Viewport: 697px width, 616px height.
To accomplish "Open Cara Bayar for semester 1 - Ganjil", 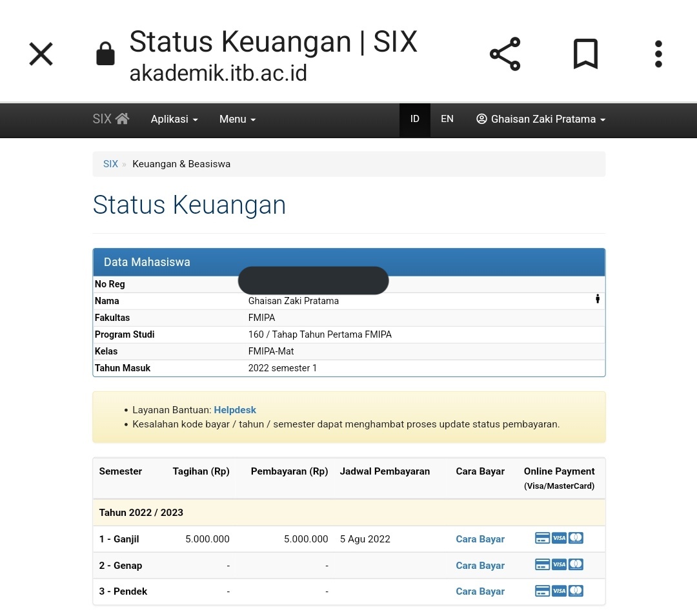I will coord(480,539).
